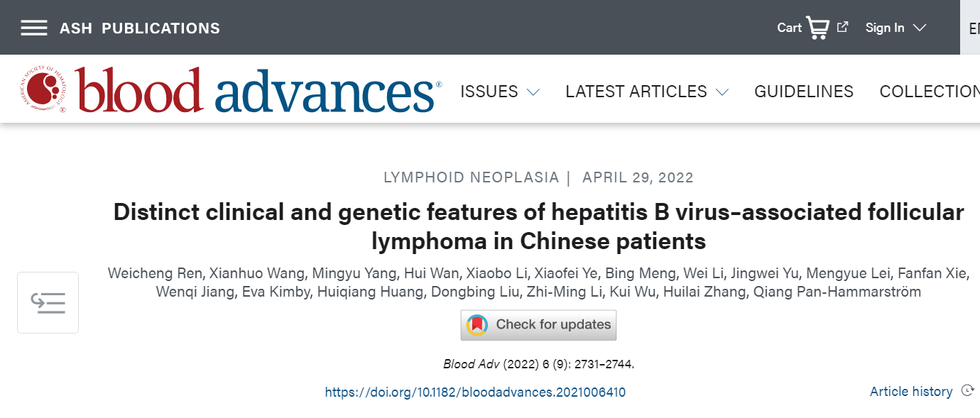Expand the Latest Articles chevron
The width and height of the screenshot is (980, 418).
[722, 92]
